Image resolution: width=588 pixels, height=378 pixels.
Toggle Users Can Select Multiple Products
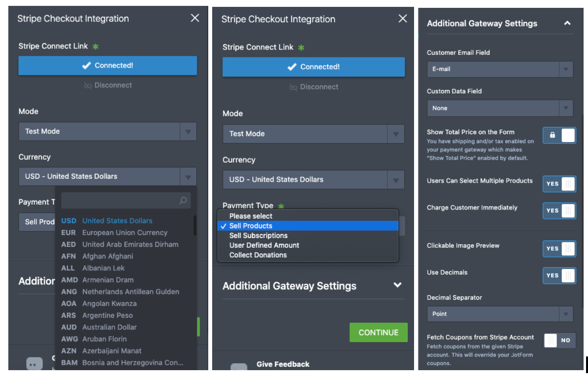click(559, 184)
